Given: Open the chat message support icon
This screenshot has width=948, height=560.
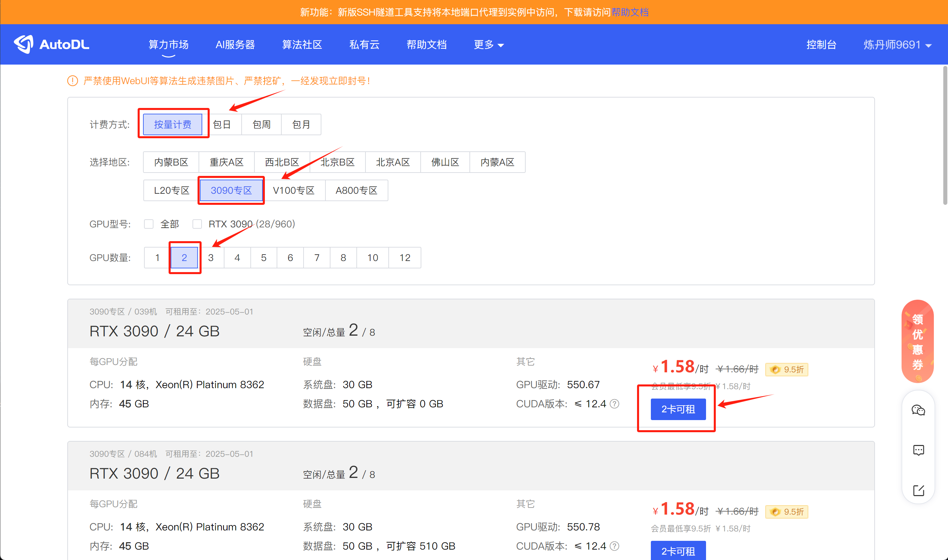Looking at the screenshot, I should point(918,450).
